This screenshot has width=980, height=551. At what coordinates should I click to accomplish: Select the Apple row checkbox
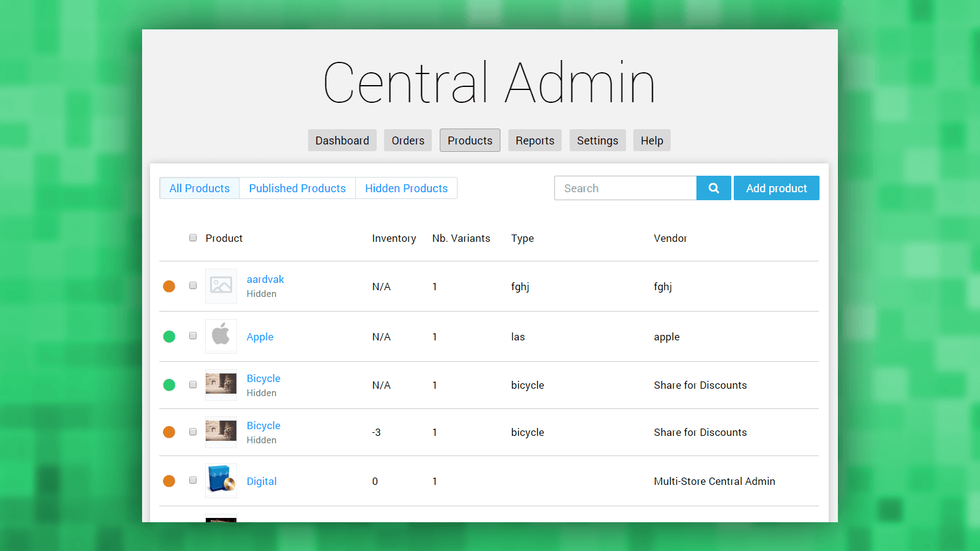click(x=193, y=335)
